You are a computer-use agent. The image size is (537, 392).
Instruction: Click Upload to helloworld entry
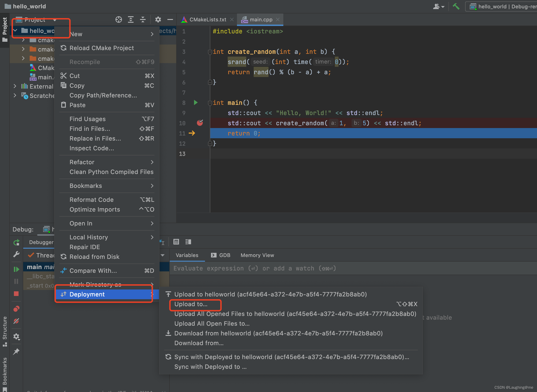[x=291, y=294]
